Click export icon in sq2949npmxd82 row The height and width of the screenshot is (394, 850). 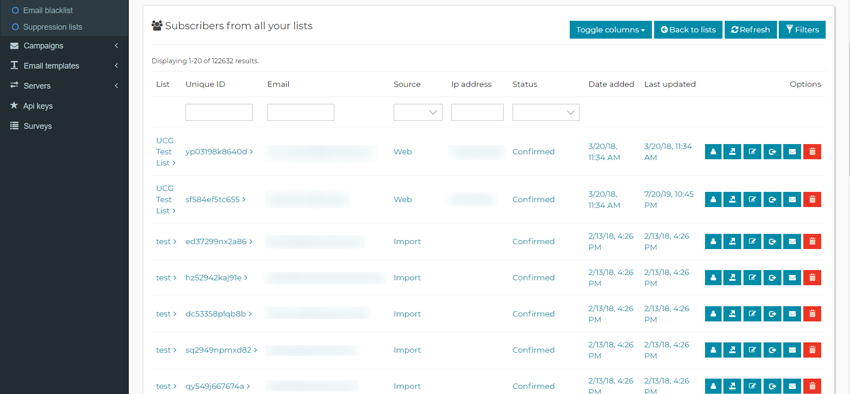(x=732, y=350)
